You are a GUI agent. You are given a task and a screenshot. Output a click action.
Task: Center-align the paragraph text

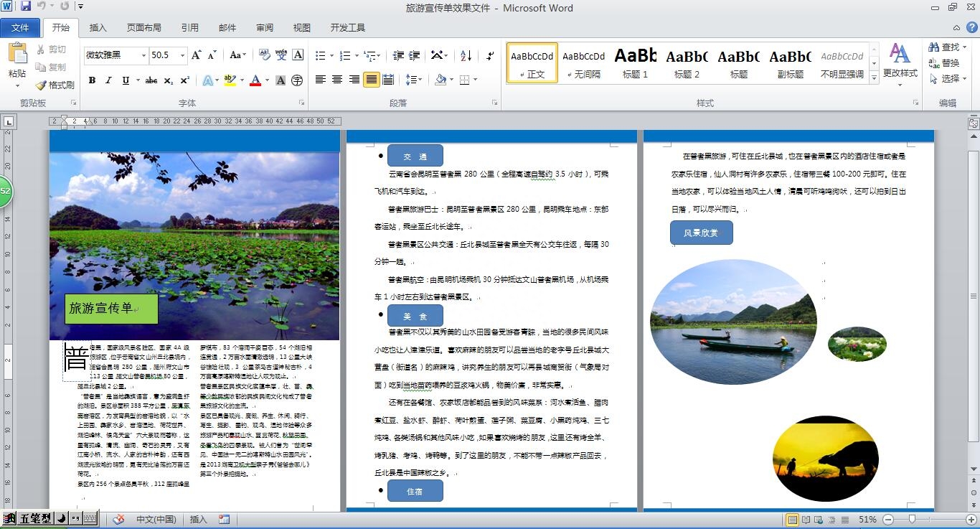coord(337,80)
